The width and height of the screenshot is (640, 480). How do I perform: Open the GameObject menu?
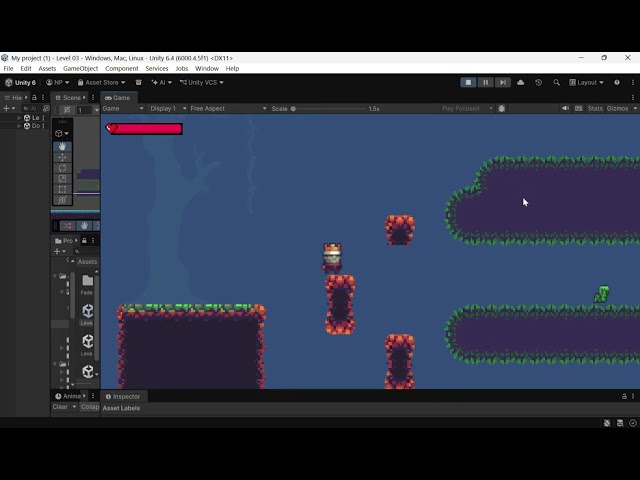(x=80, y=69)
